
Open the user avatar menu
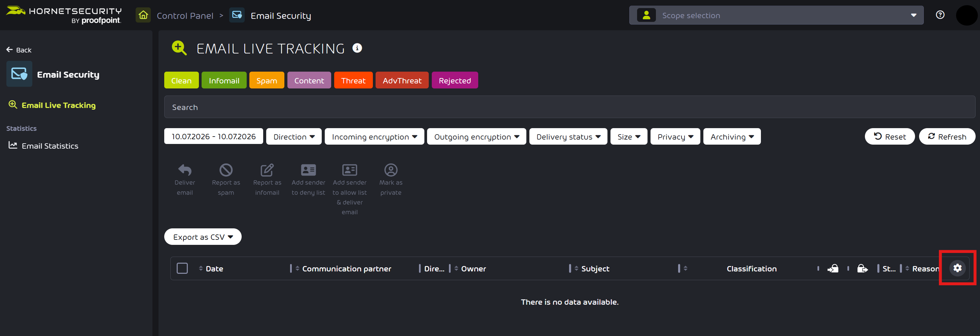point(966,15)
